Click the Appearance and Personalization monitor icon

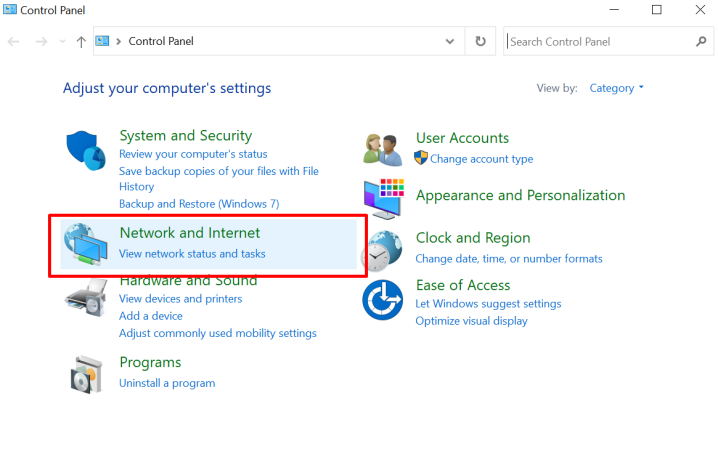[x=382, y=199]
